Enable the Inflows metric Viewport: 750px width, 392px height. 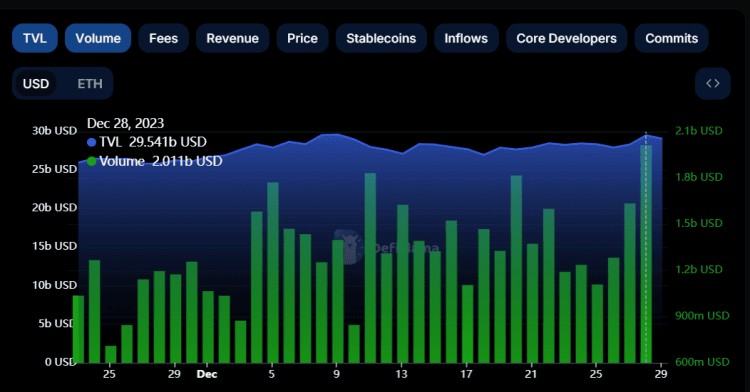(466, 38)
